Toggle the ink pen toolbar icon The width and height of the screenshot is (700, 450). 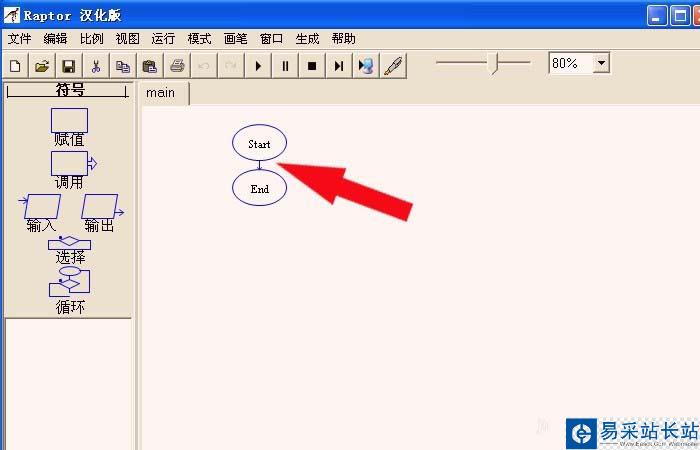tap(393, 66)
